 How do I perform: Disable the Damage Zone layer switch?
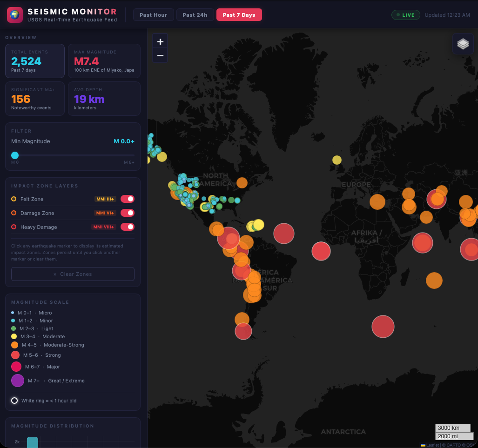[128, 213]
